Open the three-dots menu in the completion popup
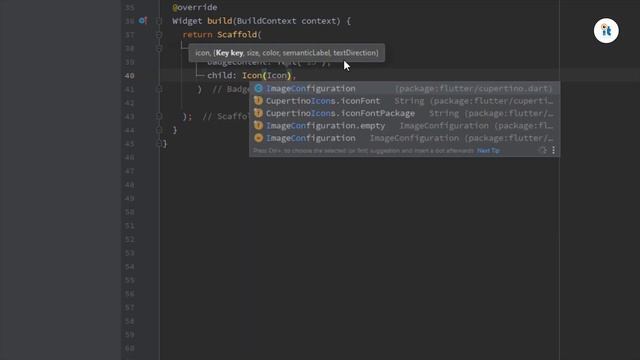This screenshot has width=640, height=360. click(x=553, y=150)
